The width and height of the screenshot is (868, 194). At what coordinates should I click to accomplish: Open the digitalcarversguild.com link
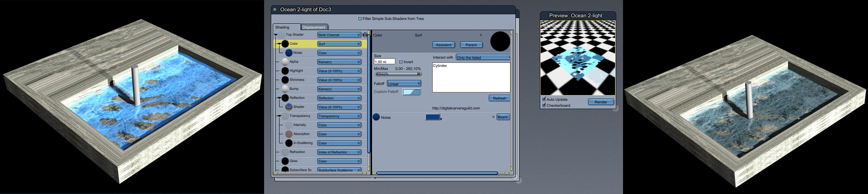pos(456,108)
